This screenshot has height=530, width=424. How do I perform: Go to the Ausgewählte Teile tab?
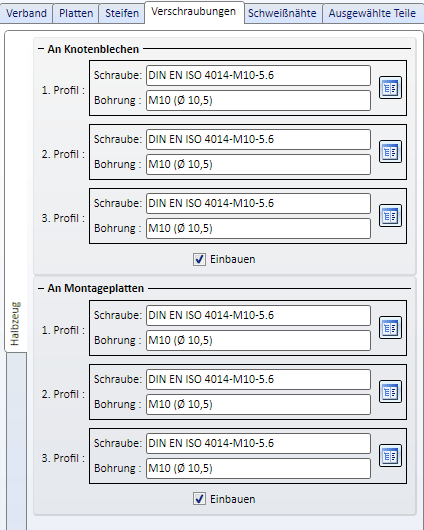click(372, 14)
